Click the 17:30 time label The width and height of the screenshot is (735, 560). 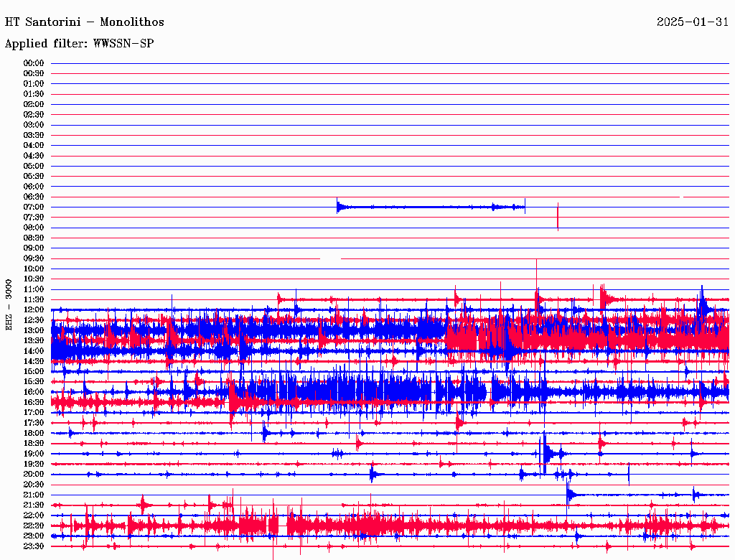pos(34,423)
